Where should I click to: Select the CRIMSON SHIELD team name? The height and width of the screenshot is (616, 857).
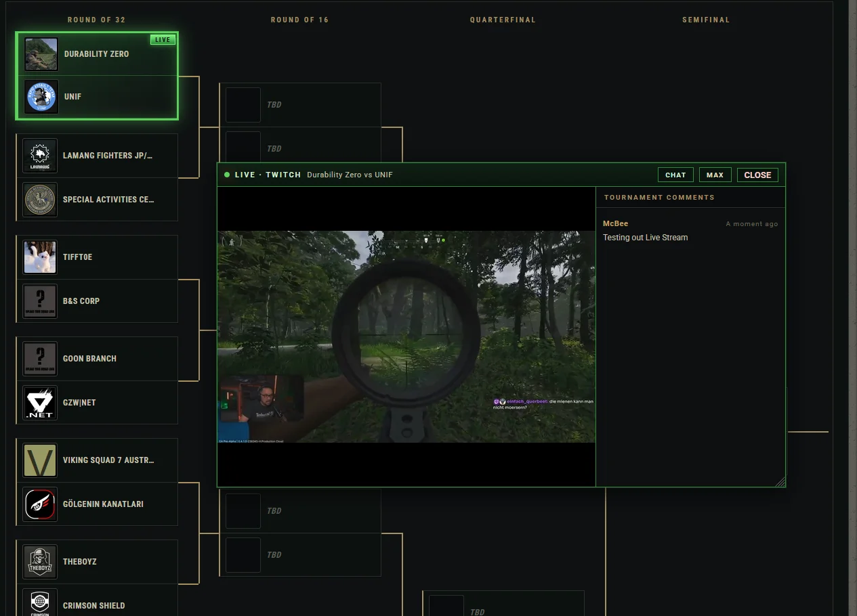[x=94, y=606]
